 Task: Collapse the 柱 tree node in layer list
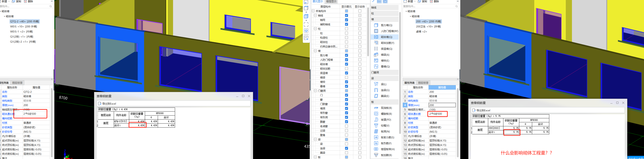(x=315, y=29)
